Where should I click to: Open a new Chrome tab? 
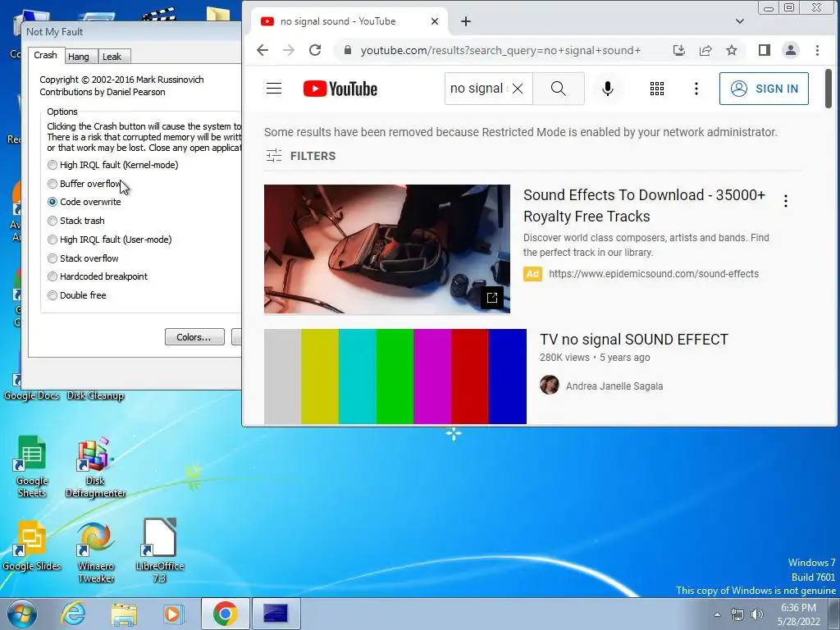tap(466, 21)
